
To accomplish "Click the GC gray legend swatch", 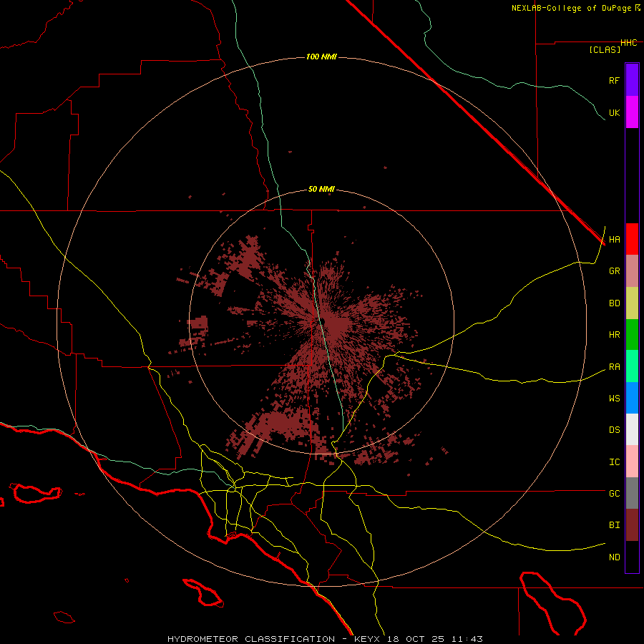I will (x=632, y=493).
